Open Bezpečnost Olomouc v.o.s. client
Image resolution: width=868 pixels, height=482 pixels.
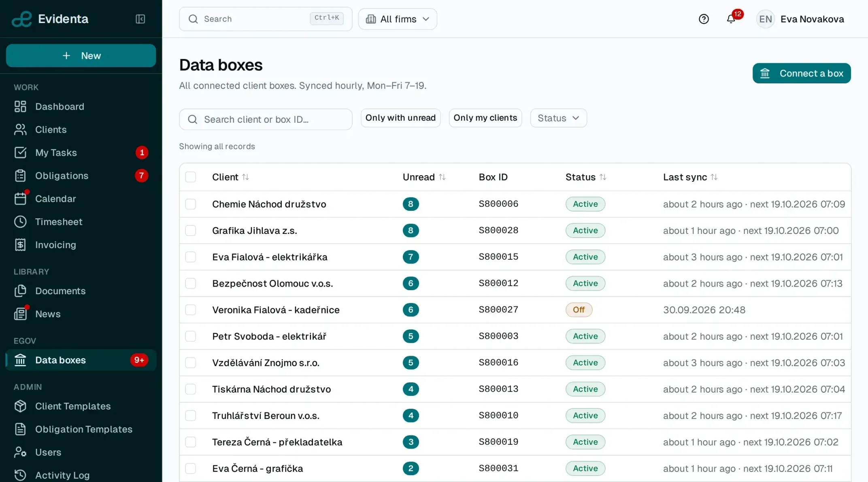click(x=272, y=283)
